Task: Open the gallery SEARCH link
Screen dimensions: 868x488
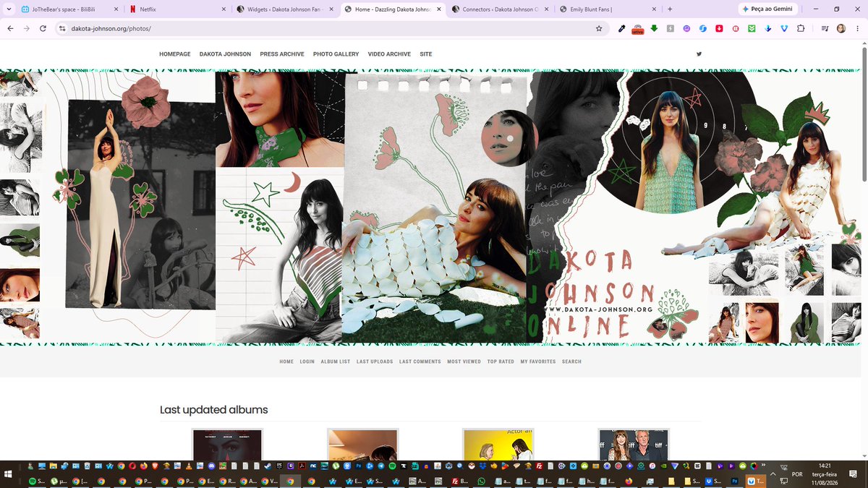Action: click(571, 361)
